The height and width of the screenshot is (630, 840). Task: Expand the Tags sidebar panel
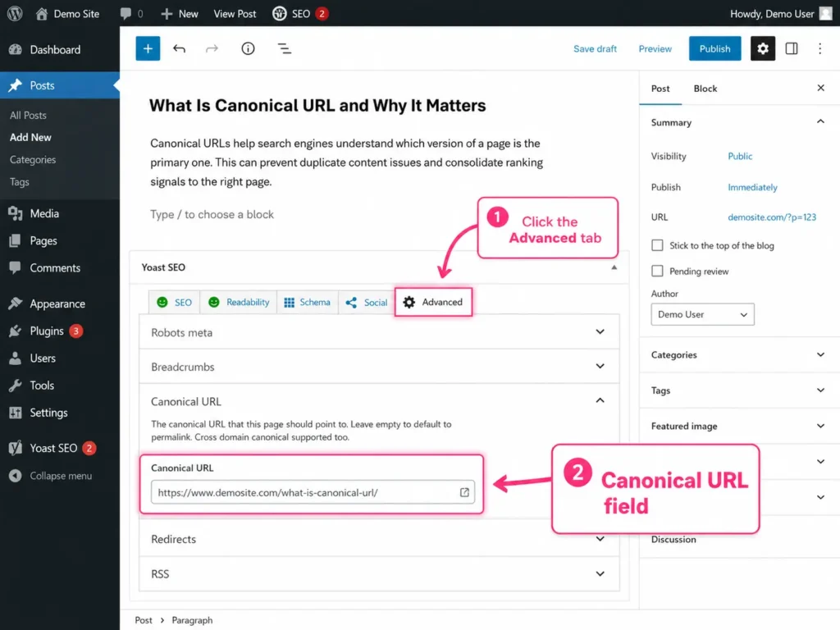point(739,390)
